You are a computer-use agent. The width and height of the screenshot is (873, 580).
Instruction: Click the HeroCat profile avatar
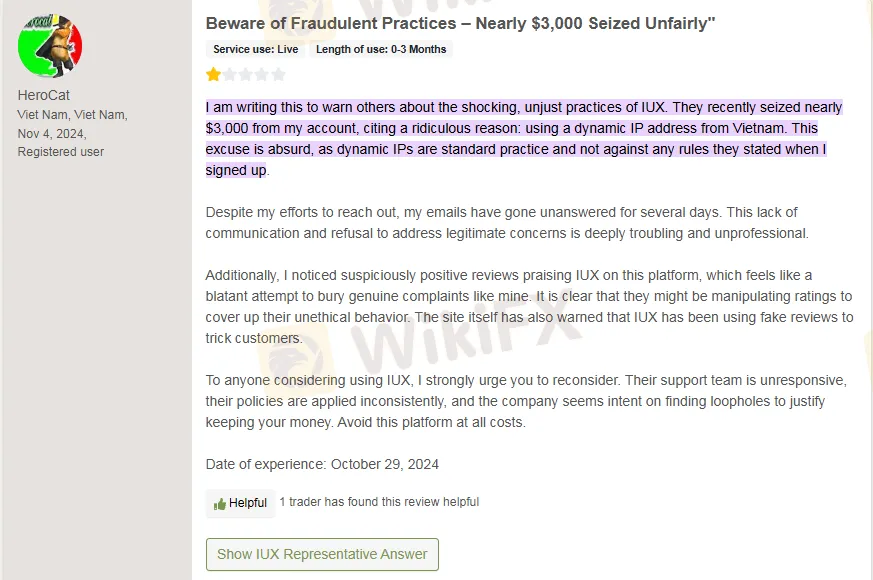point(50,47)
